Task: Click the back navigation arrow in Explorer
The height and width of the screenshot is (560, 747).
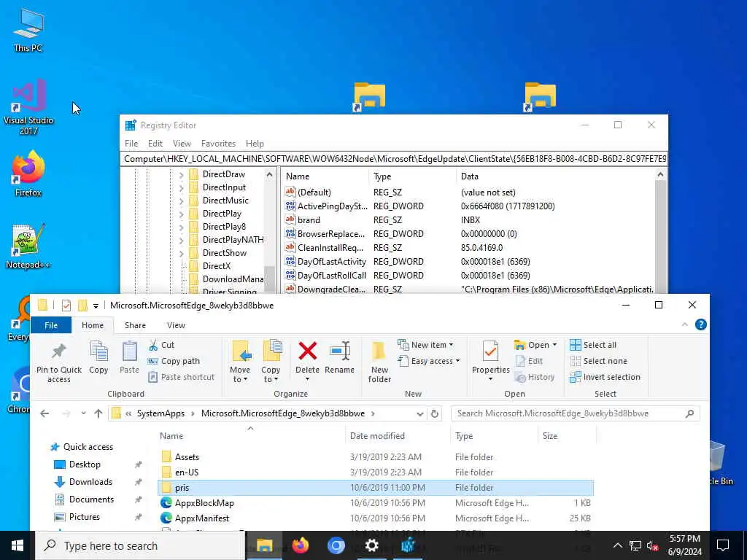Action: [44, 413]
